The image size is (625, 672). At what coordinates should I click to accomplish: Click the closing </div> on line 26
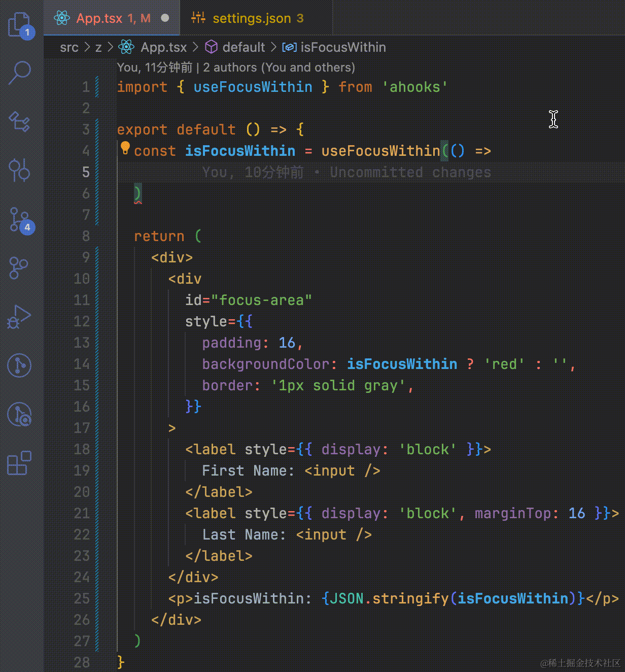[176, 620]
